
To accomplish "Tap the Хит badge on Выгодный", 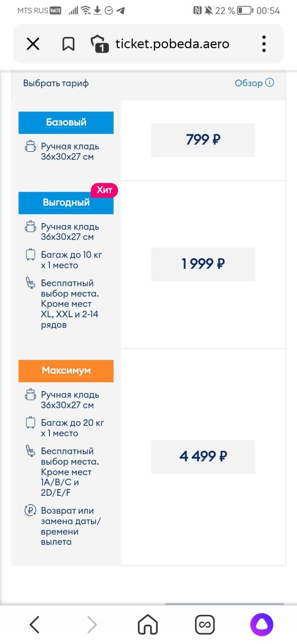I will pyautogui.click(x=104, y=190).
